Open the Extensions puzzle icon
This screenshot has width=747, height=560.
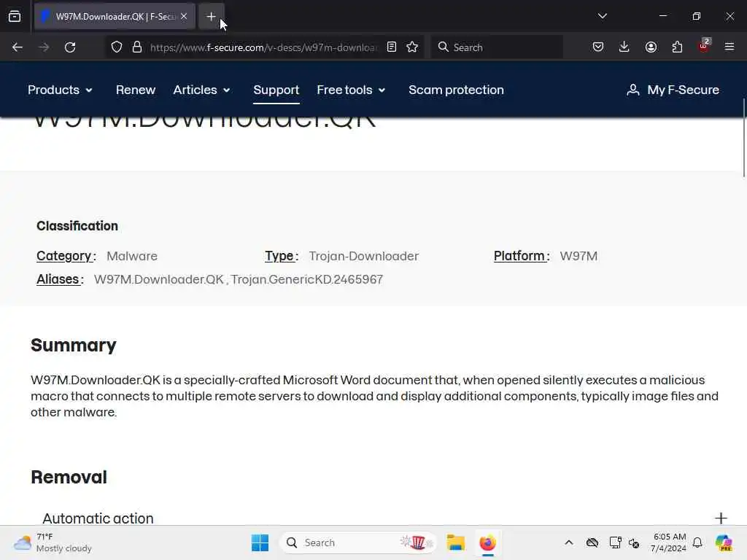coord(677,47)
